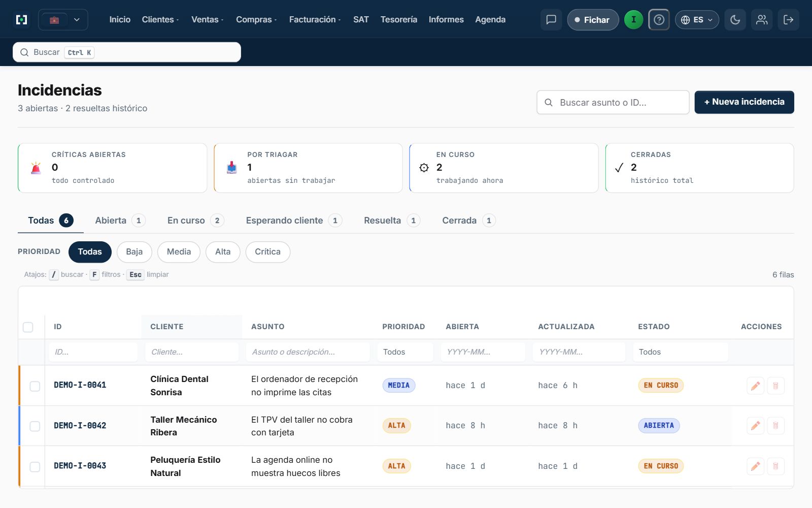Select the Baja priority filter chip
Image resolution: width=812 pixels, height=508 pixels.
(x=134, y=252)
